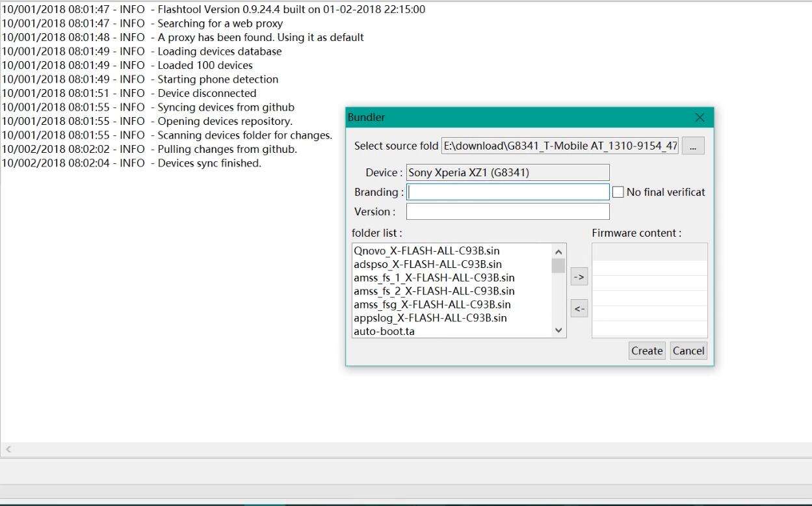Enable the No final verification checkbox
Viewport: 812px width, 506px height.
click(x=618, y=192)
